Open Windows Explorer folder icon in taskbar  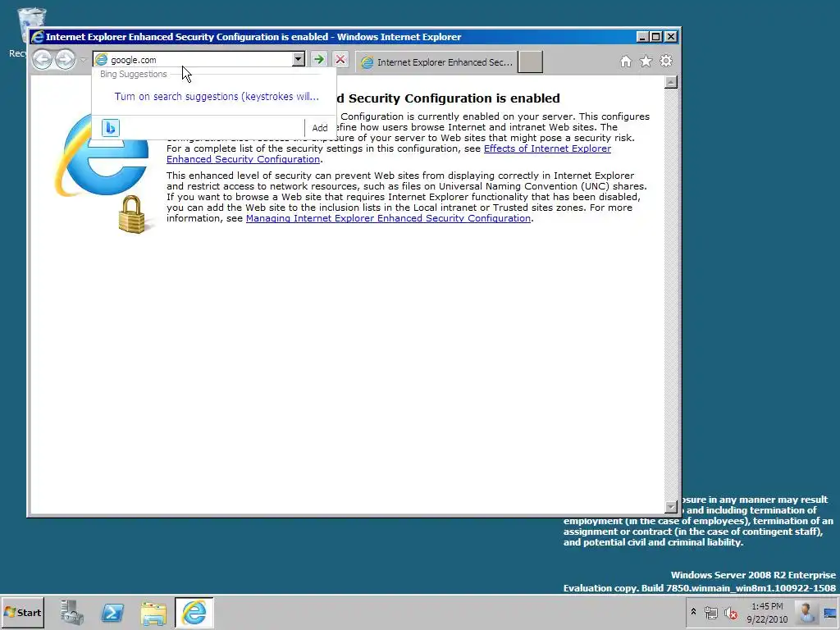pos(153,613)
